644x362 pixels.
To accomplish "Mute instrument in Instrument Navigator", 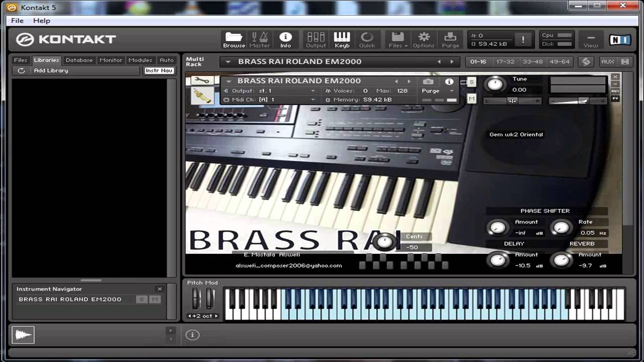I will pyautogui.click(x=155, y=299).
